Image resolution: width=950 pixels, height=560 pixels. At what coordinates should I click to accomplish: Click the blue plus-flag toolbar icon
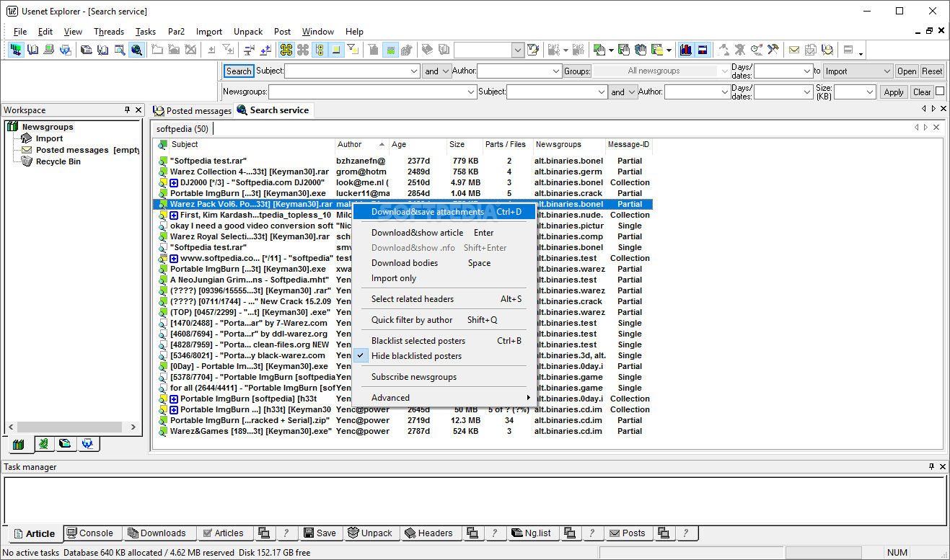point(265,50)
